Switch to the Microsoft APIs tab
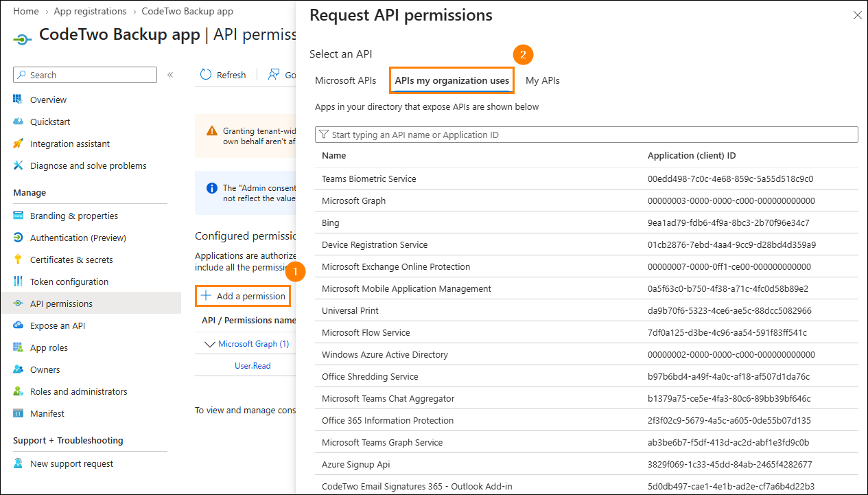The height and width of the screenshot is (495, 868). pos(346,80)
